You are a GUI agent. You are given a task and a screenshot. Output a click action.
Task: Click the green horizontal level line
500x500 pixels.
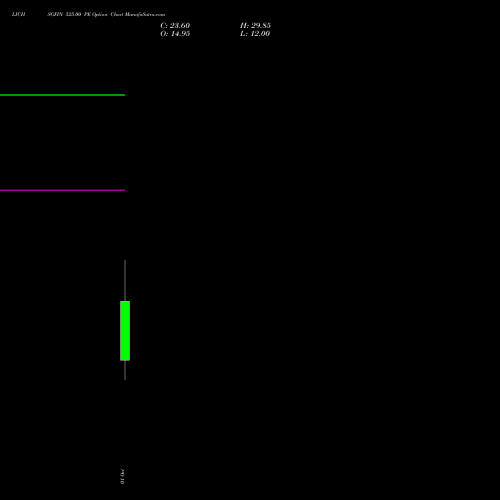tap(62, 95)
